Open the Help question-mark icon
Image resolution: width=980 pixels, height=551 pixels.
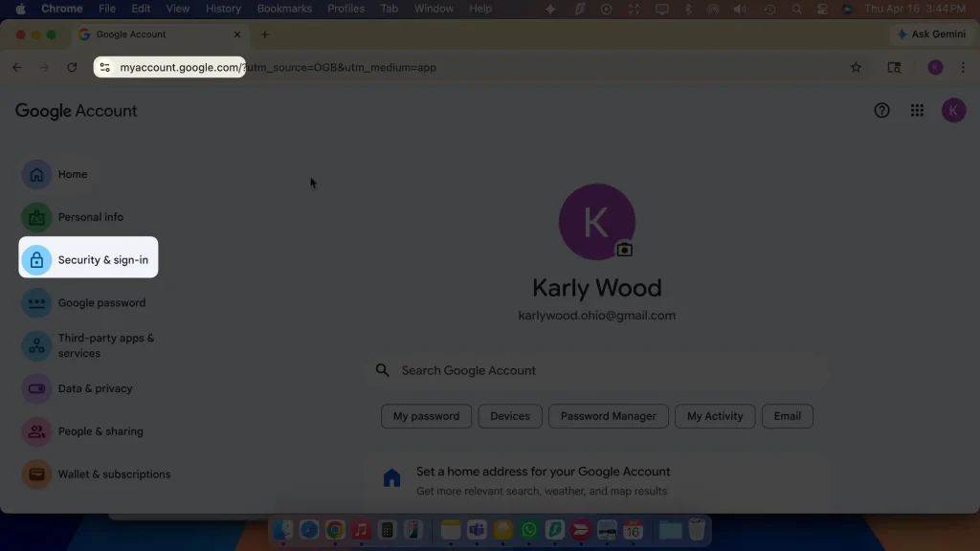coord(881,111)
